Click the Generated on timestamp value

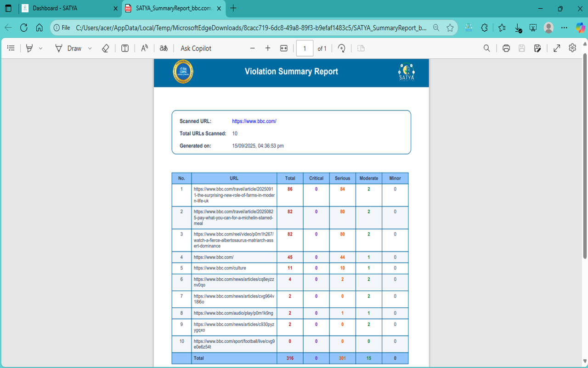pos(258,146)
